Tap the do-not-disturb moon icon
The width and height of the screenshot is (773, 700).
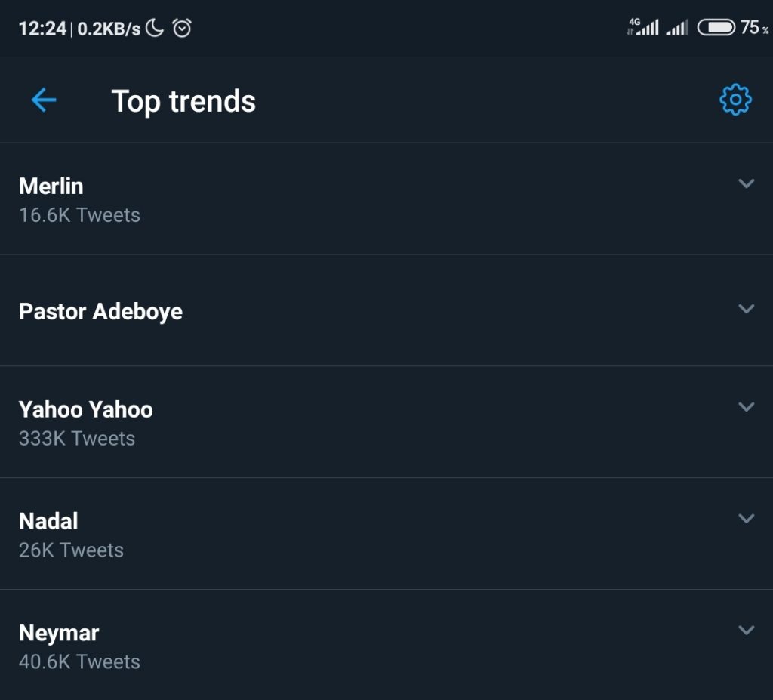click(155, 29)
